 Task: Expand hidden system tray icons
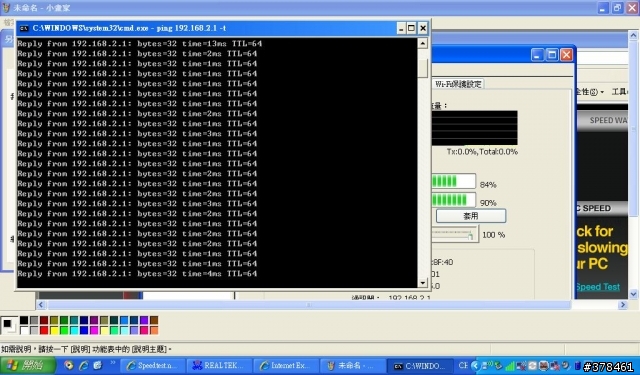click(476, 365)
